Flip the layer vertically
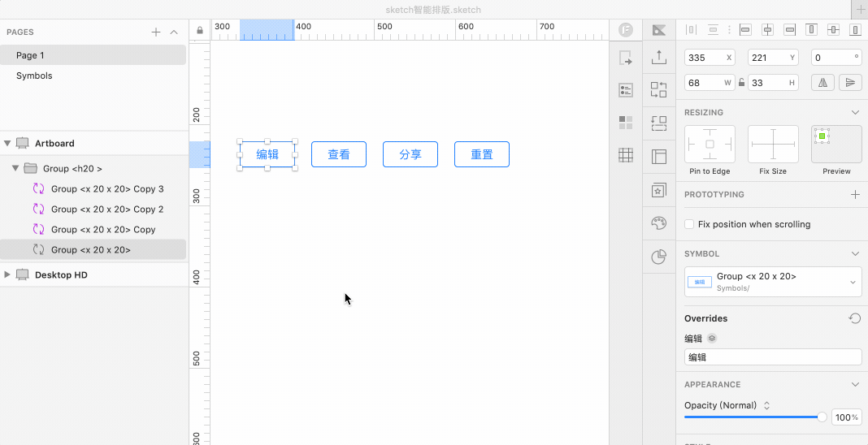Viewport: 868px width, 445px height. pos(850,82)
